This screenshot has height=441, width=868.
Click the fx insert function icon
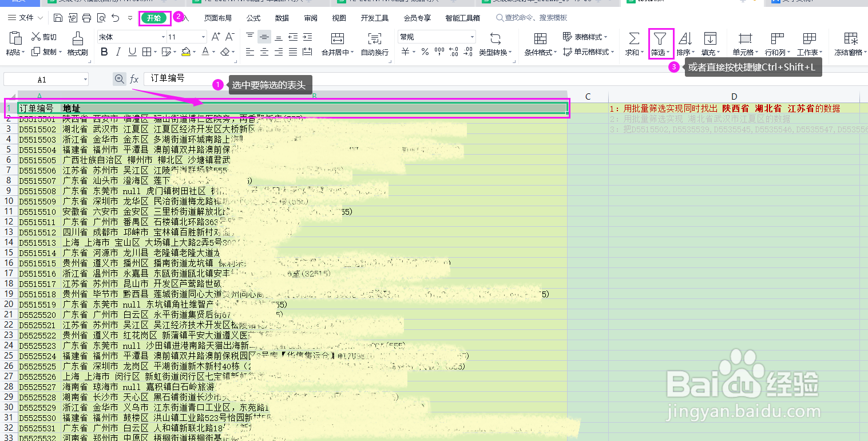tap(134, 79)
